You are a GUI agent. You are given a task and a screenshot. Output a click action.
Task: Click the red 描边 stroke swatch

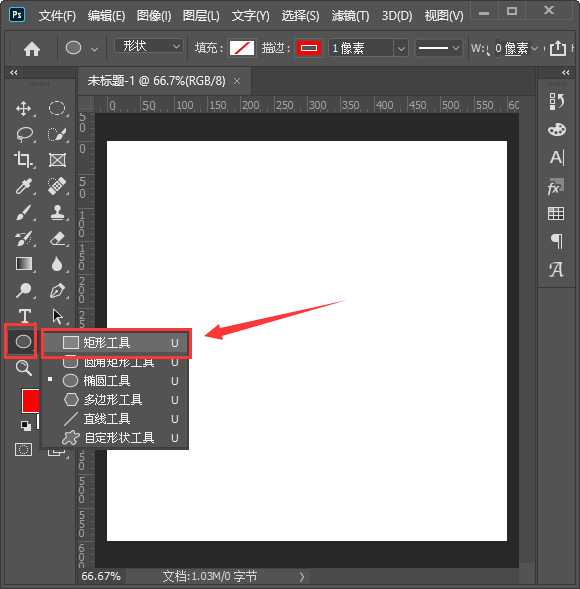309,48
